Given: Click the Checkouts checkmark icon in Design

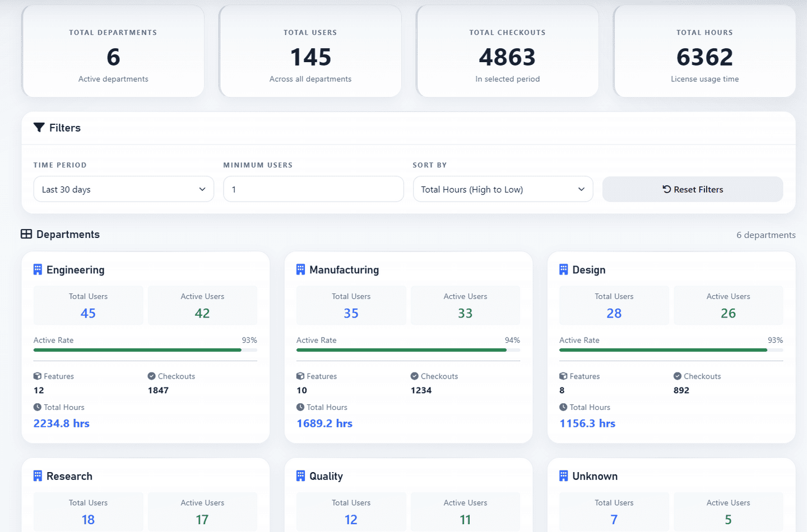Looking at the screenshot, I should click(x=677, y=376).
